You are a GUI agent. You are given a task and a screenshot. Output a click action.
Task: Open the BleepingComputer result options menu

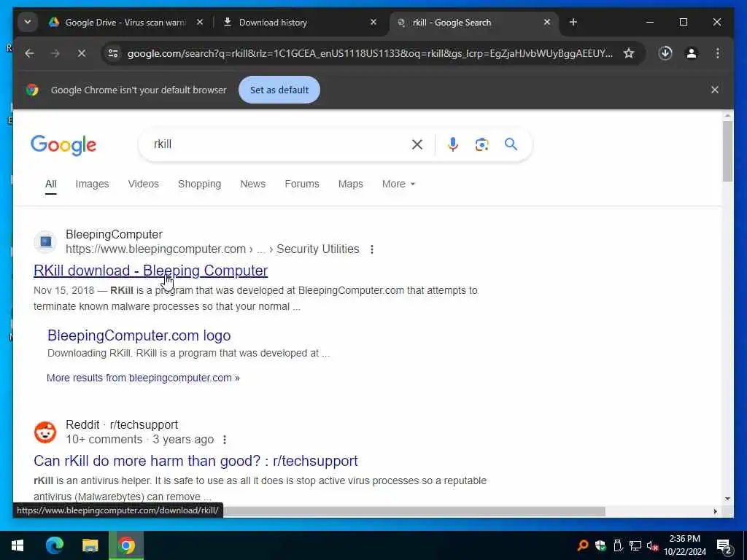pos(371,249)
